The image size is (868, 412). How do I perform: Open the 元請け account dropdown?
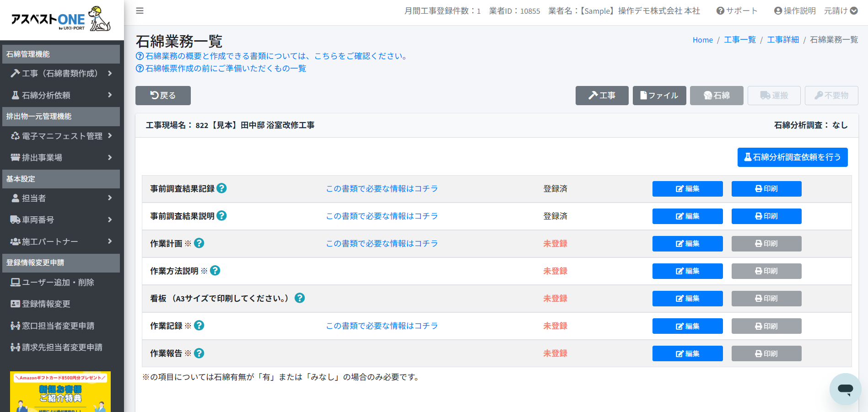pyautogui.click(x=841, y=11)
